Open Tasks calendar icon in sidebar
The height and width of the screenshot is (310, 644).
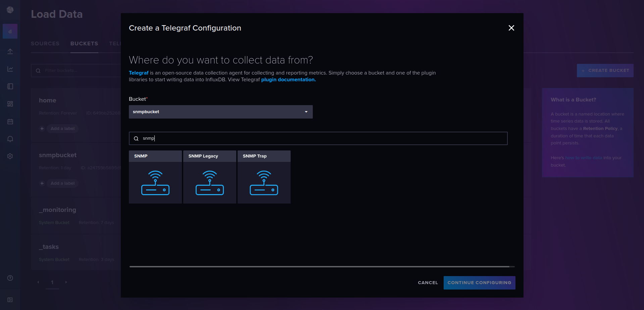point(10,121)
